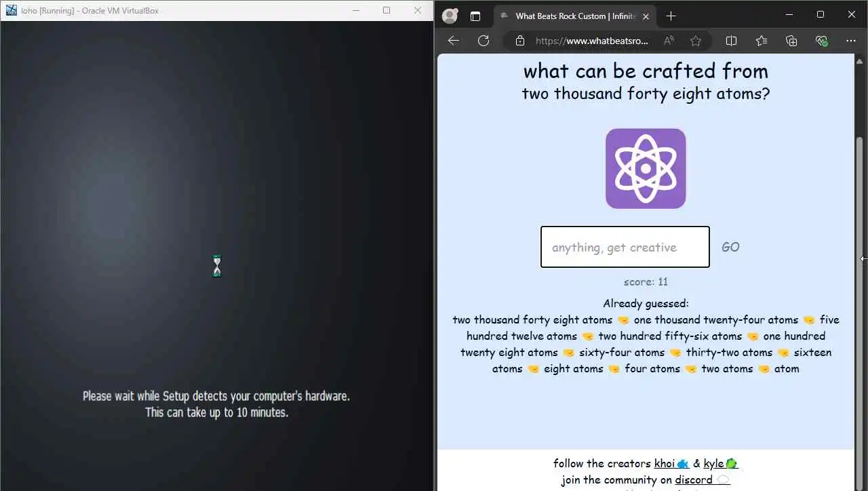Click "what can be crafted from" heading
868x491 pixels.
(646, 71)
